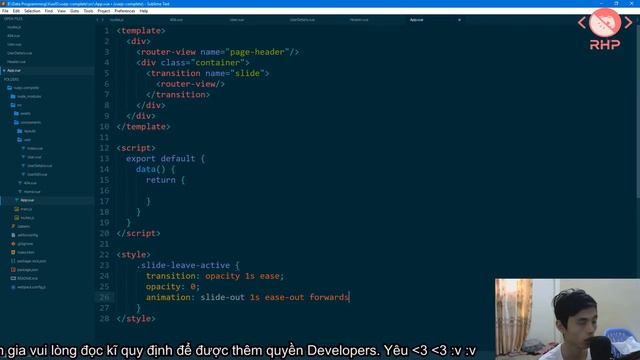Close the App.vue tab with its close button

[459, 20]
